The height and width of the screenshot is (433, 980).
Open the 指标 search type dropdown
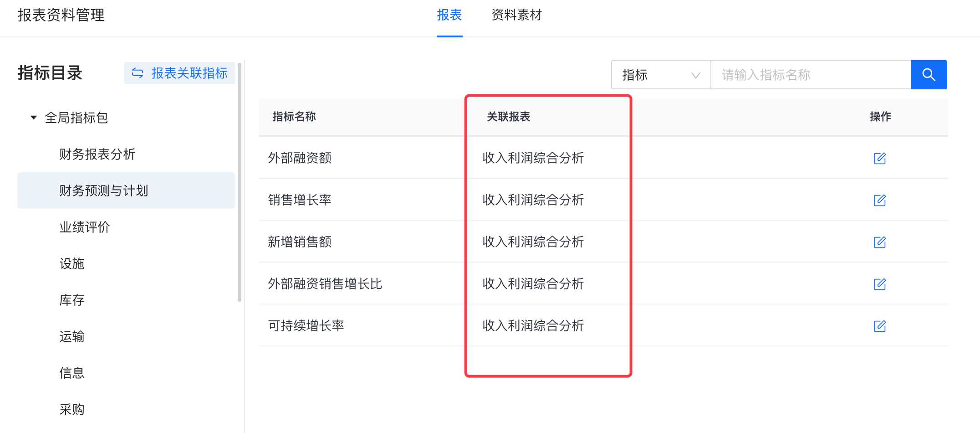pos(660,75)
